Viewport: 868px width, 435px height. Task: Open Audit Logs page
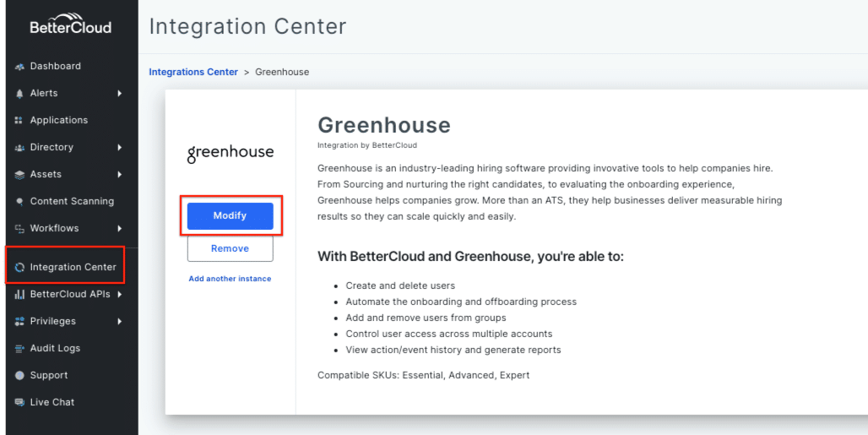[55, 348]
